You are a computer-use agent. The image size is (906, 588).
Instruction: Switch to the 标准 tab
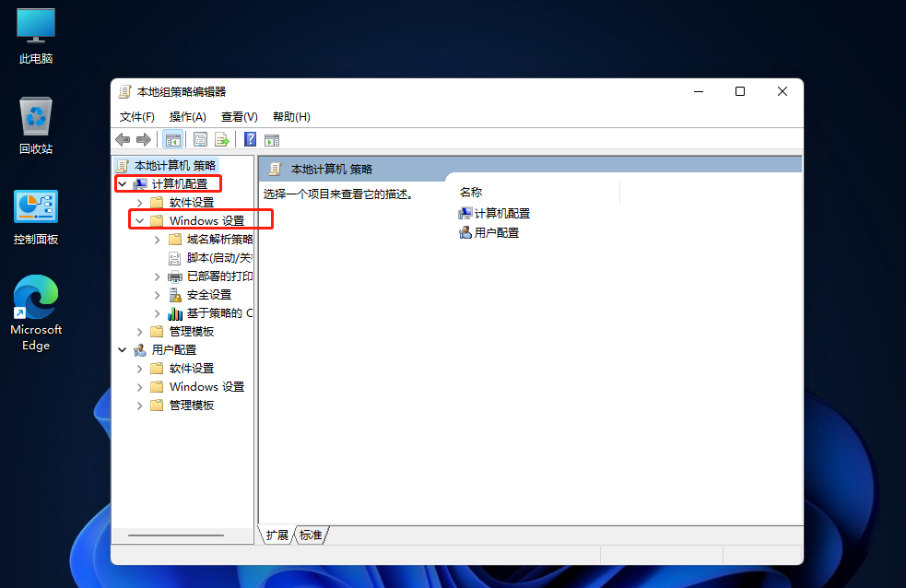coord(312,535)
